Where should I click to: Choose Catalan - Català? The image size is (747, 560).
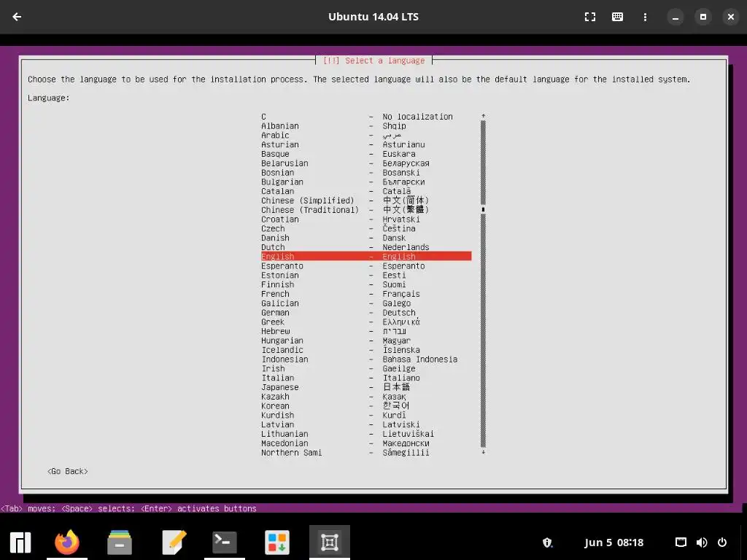pyautogui.click(x=366, y=191)
